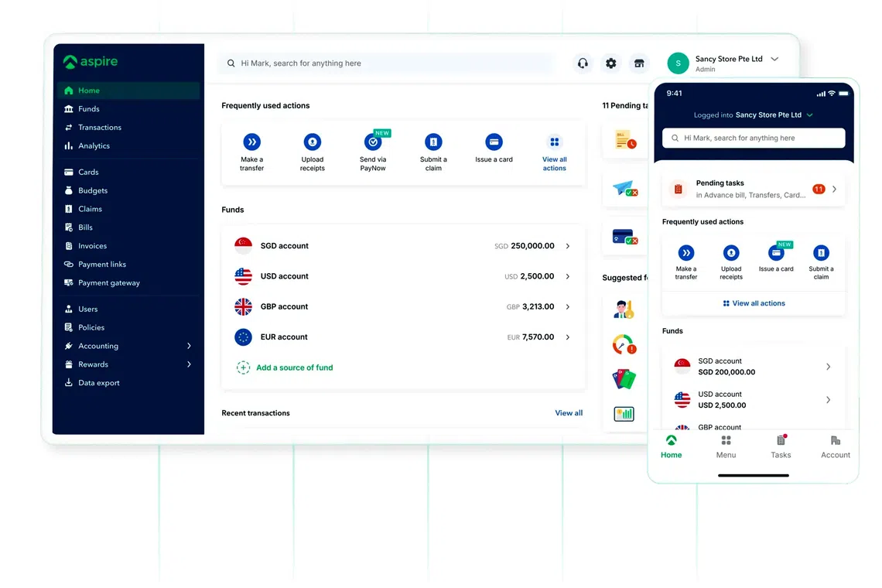Open View all actions grid on desktop

point(554,143)
